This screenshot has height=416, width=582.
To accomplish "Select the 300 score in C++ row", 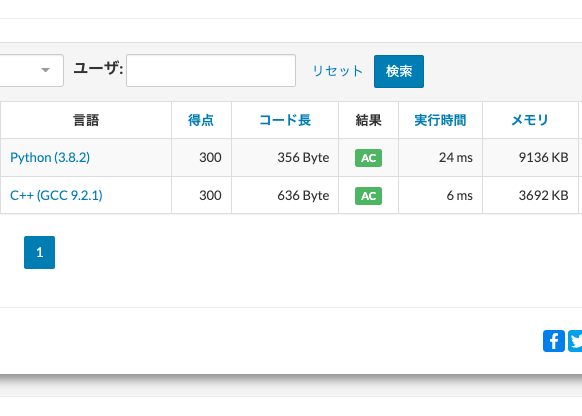I will tap(210, 195).
